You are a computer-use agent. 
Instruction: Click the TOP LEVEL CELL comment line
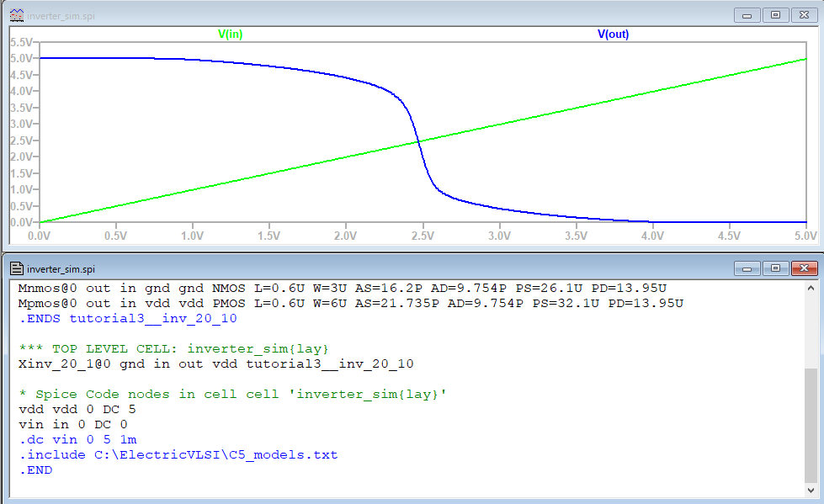pyautogui.click(x=174, y=349)
